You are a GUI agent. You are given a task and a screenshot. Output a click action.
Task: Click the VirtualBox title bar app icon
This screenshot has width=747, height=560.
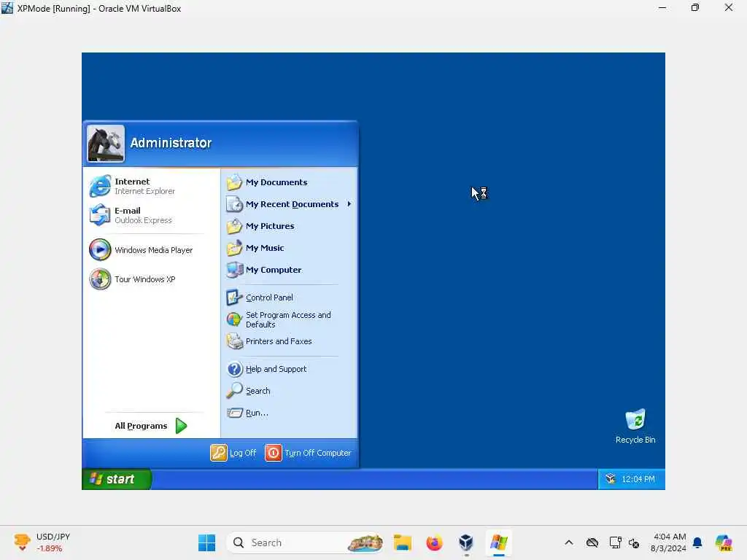(x=7, y=8)
